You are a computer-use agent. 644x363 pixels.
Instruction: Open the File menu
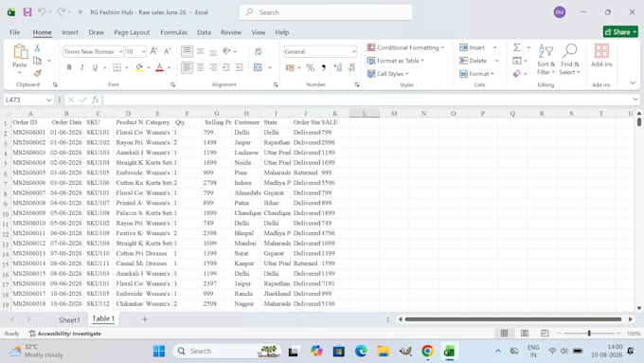[x=15, y=32]
